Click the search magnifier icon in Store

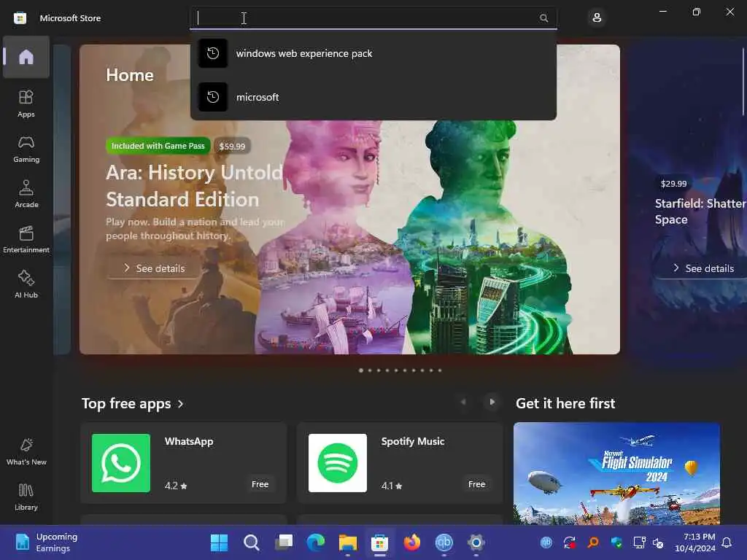click(543, 18)
